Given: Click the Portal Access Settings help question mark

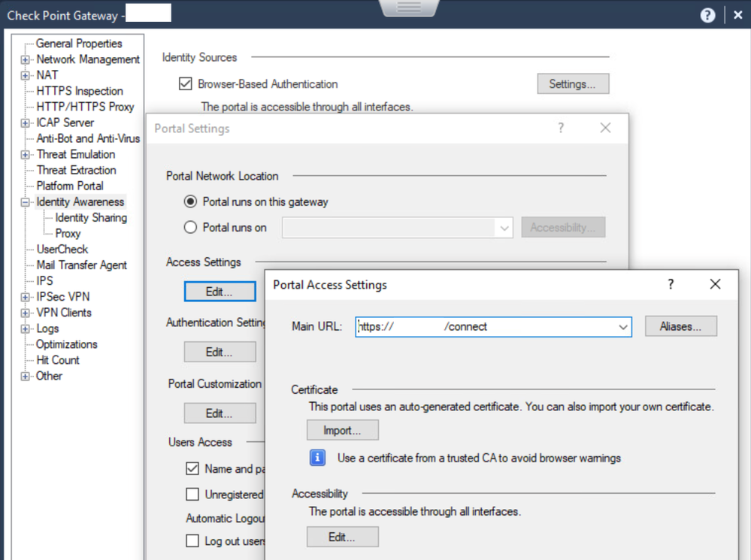Looking at the screenshot, I should [671, 285].
